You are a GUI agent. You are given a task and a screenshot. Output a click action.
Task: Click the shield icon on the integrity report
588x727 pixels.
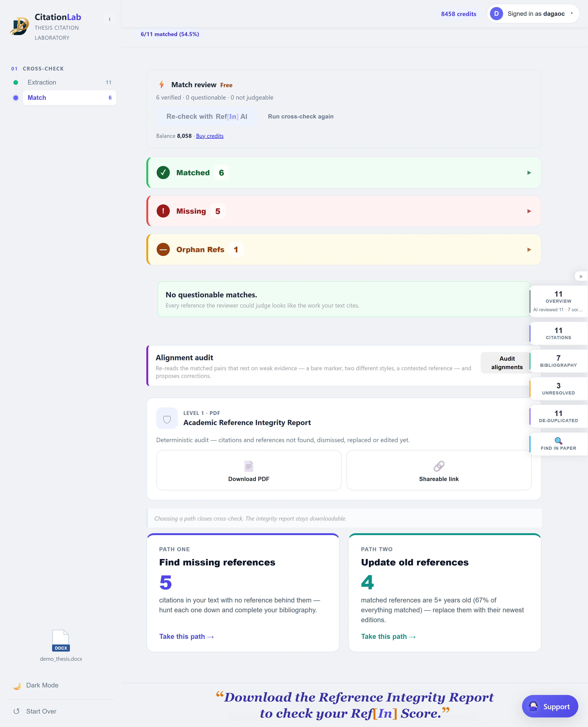167,419
